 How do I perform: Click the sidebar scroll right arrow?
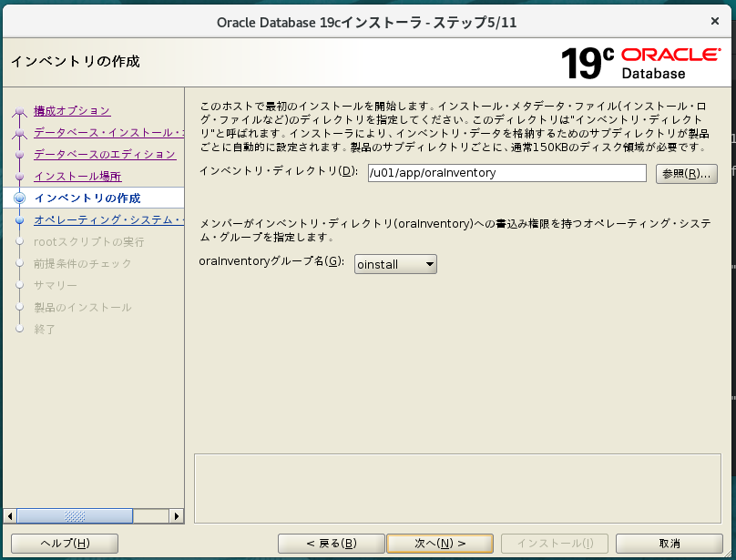pyautogui.click(x=176, y=516)
